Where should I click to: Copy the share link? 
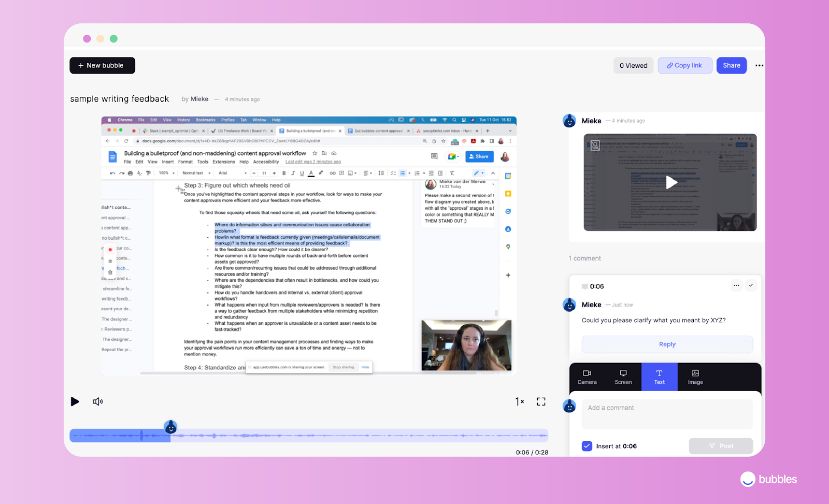(684, 65)
